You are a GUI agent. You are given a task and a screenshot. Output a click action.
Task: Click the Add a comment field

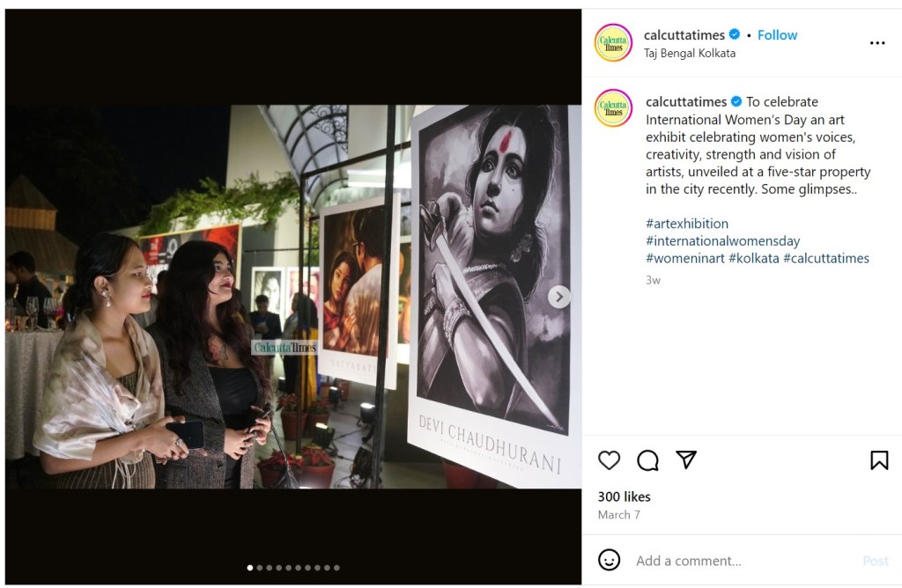point(740,561)
